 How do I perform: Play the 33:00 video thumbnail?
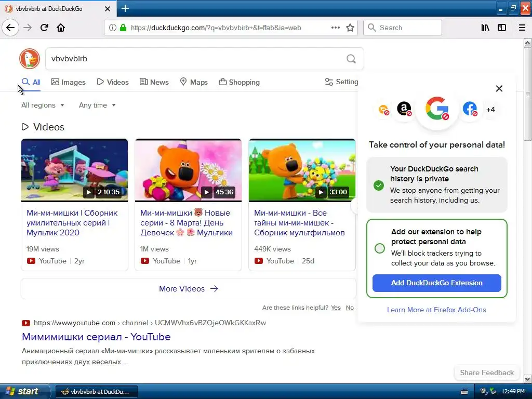tap(302, 170)
